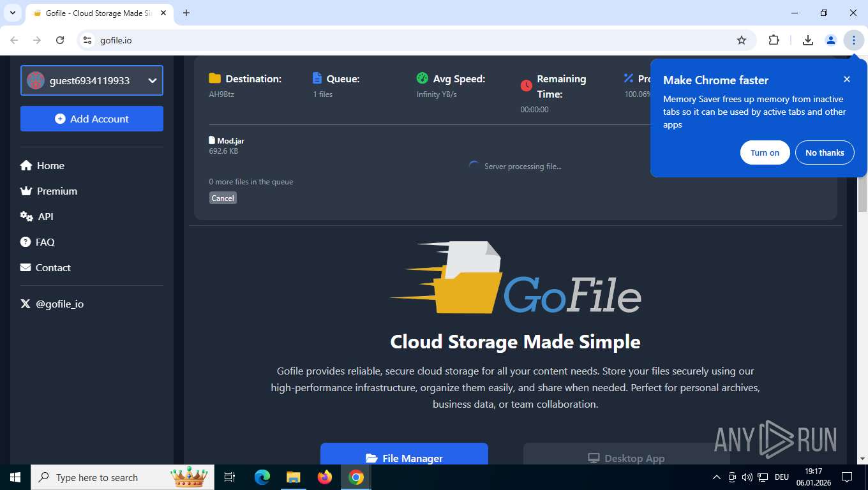Click the progress percent icon
Screen dimensions: 868x490
click(629, 78)
